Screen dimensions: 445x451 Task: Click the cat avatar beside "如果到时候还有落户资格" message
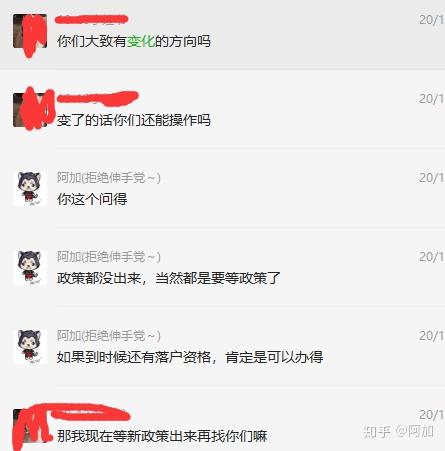pos(30,347)
